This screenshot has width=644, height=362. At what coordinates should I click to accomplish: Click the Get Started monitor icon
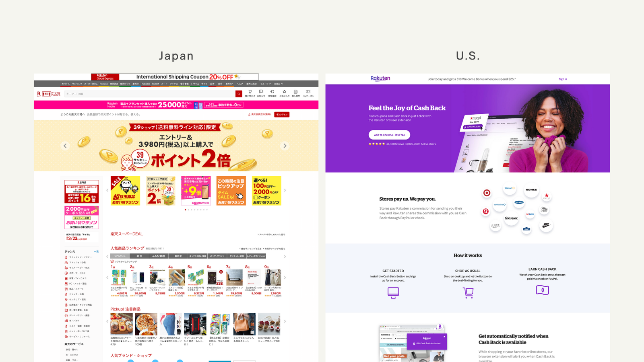(393, 292)
